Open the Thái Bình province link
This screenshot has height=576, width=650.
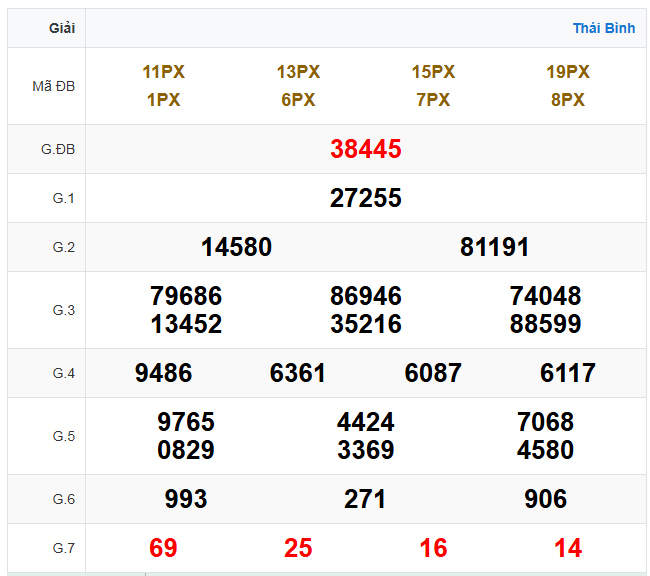[x=603, y=28]
